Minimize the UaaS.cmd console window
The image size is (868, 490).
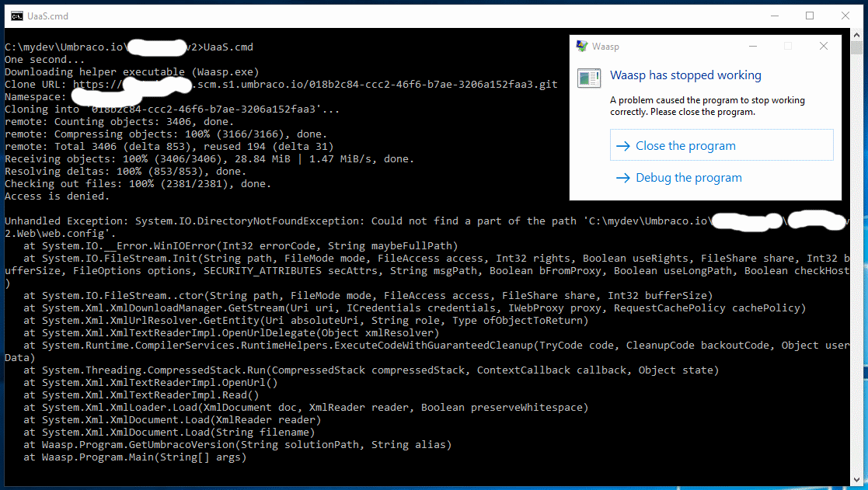pyautogui.click(x=775, y=16)
